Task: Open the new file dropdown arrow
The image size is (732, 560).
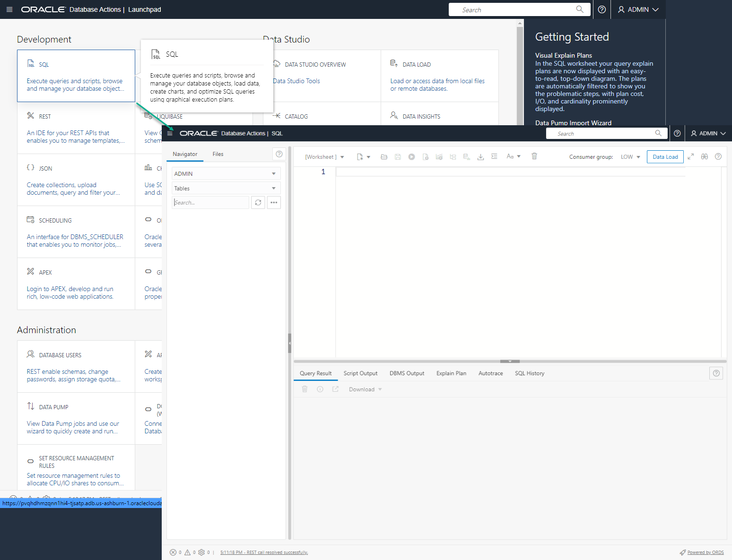Action: tap(368, 157)
